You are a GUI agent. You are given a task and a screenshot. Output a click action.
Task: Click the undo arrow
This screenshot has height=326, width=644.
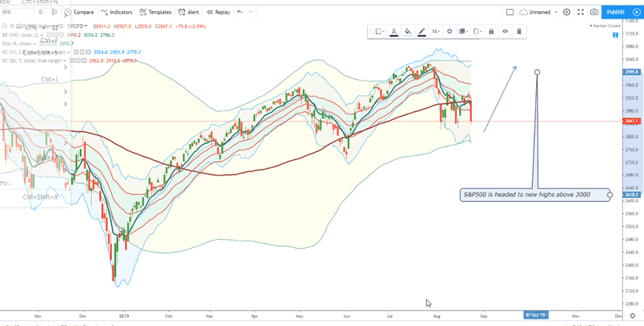coord(239,12)
